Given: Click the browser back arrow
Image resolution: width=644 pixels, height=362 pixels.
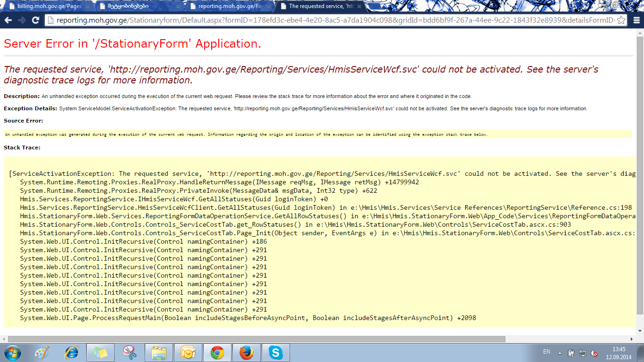Looking at the screenshot, I should (x=8, y=20).
